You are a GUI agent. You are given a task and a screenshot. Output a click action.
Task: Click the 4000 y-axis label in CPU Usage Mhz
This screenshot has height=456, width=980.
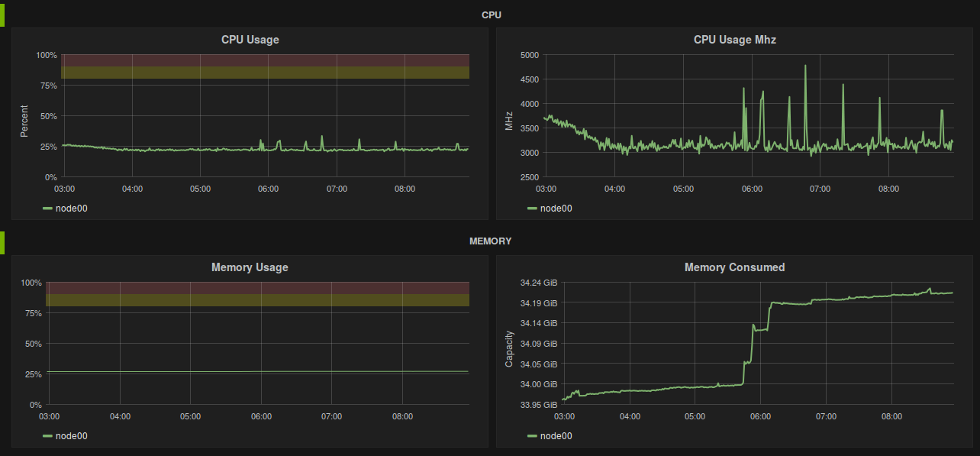tap(529, 104)
